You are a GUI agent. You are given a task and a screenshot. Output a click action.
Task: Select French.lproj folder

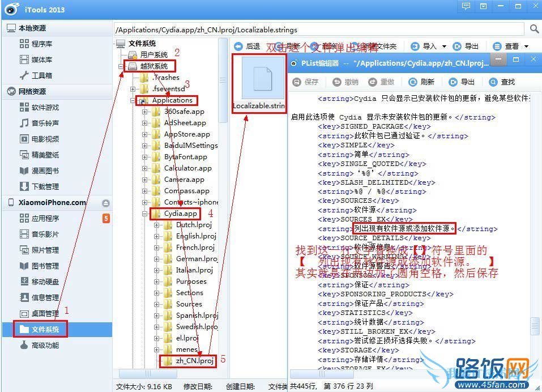point(195,248)
